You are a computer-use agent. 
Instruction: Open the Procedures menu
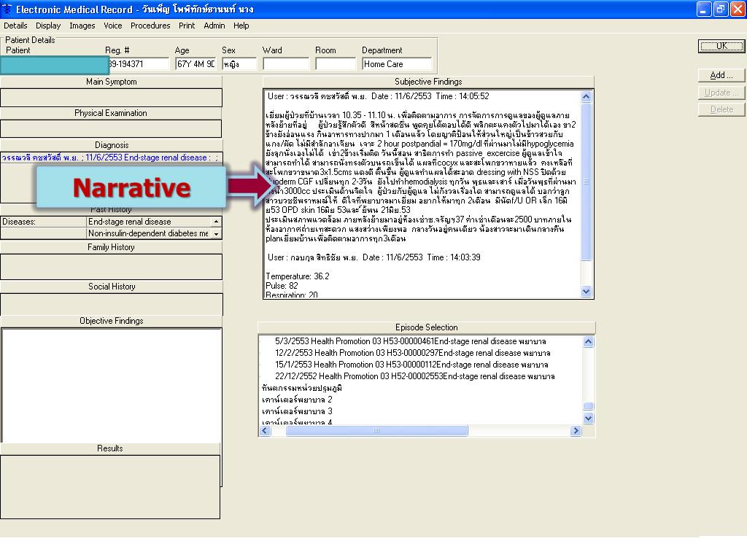tap(150, 26)
